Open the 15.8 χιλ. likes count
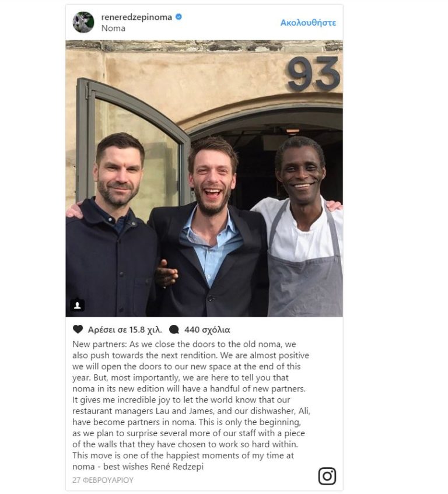 point(125,330)
